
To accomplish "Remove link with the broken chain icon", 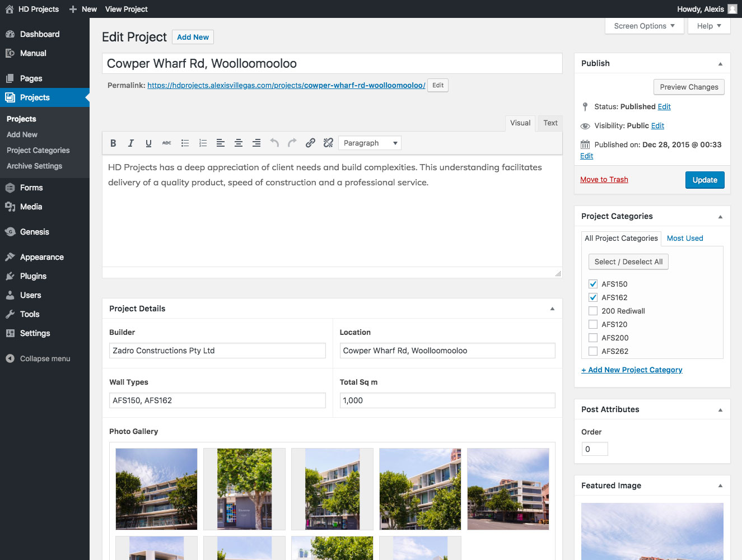I will (328, 143).
